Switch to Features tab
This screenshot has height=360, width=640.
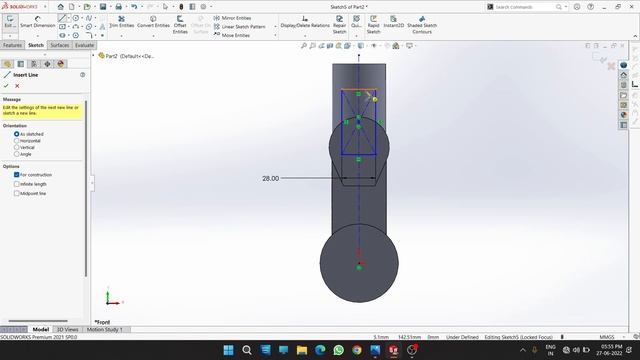[x=12, y=45]
